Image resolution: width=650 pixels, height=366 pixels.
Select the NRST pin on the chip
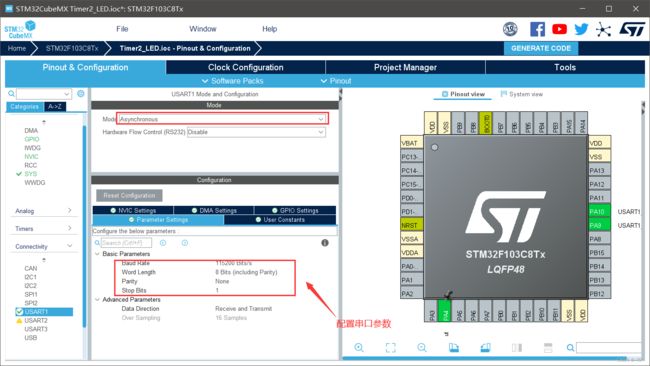click(412, 225)
